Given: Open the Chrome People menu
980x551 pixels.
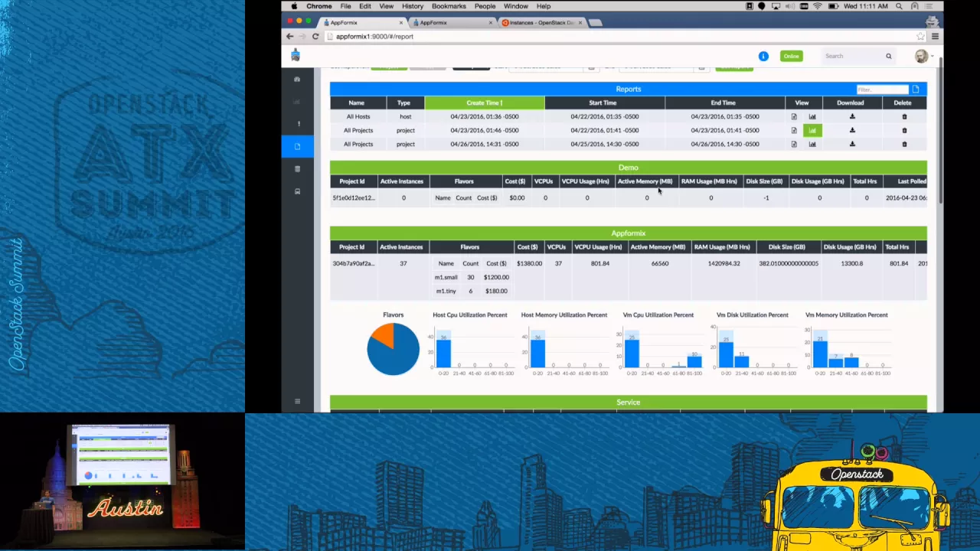Looking at the screenshot, I should tap(485, 6).
